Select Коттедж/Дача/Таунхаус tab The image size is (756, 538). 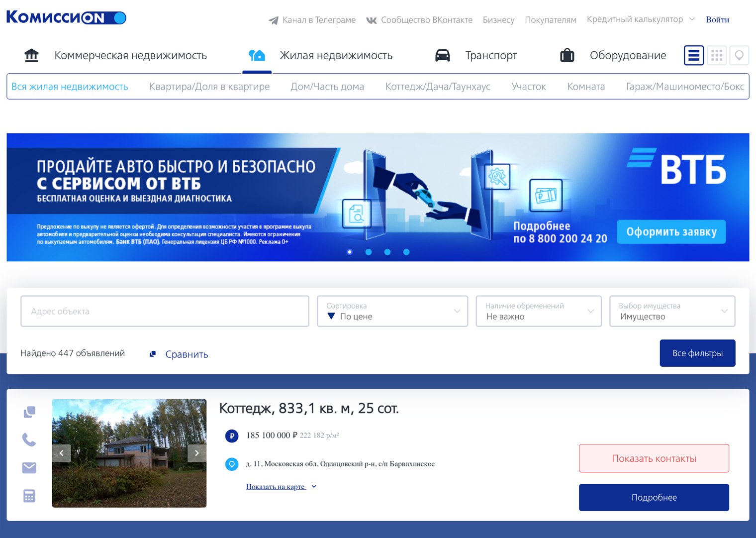(438, 87)
